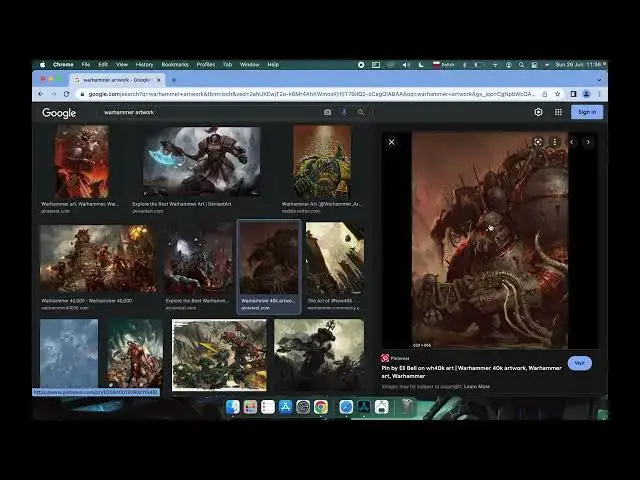Click the Wi-Fi status icon

[x=495, y=64]
